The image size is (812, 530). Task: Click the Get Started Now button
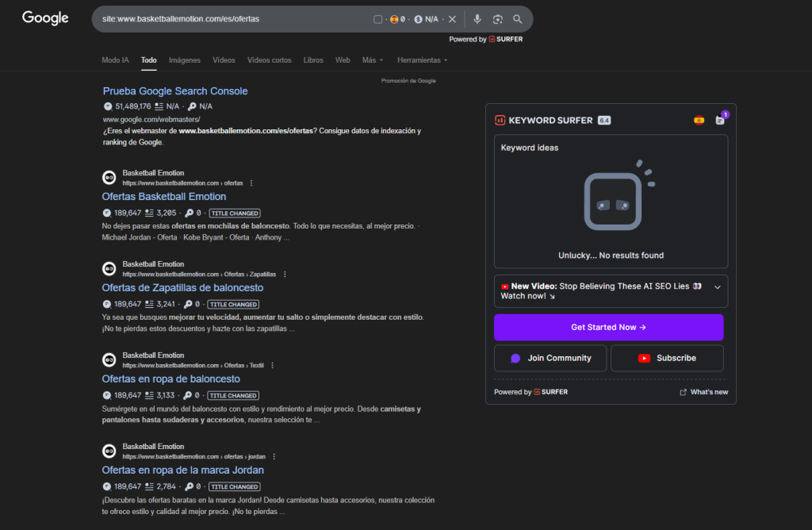coord(608,327)
